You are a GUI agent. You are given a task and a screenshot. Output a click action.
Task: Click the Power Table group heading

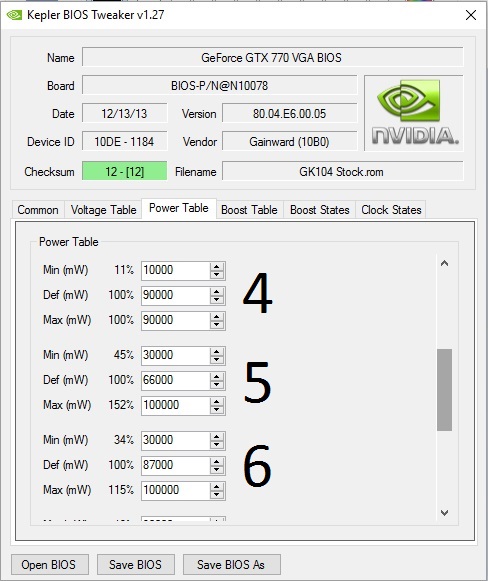click(x=69, y=242)
